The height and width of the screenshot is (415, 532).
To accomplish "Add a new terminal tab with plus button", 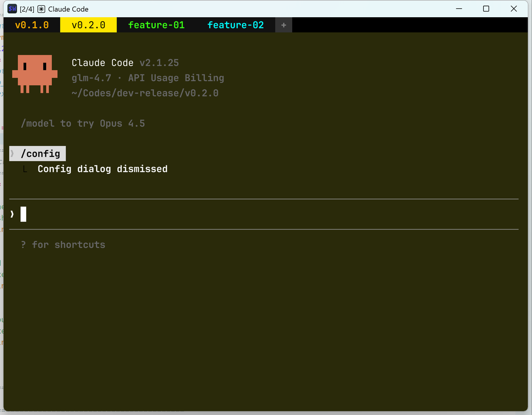I will pos(284,25).
